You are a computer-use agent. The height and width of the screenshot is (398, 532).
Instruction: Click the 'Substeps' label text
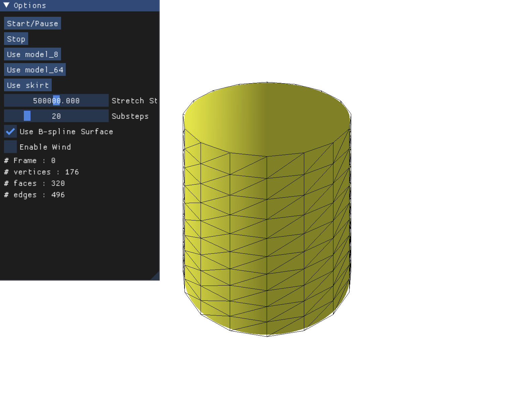coord(130,116)
